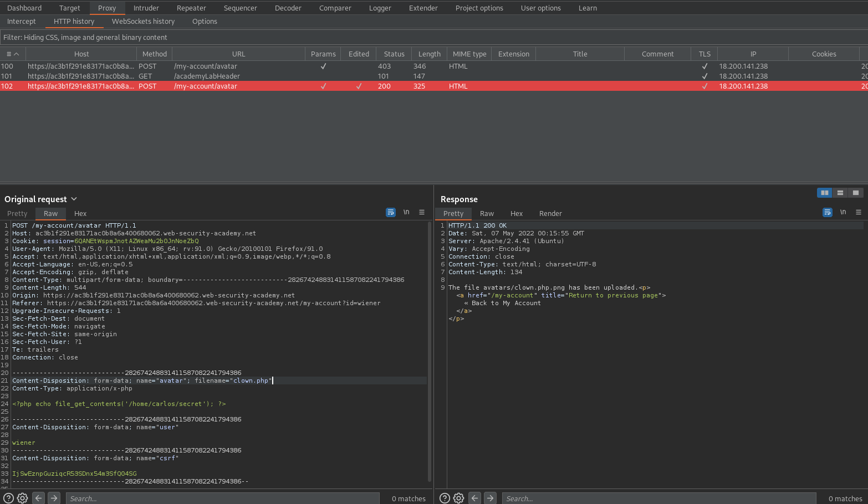Viewport: 868px width, 504px height.
Task: Select side-by-side layout icon
Action: tap(825, 193)
